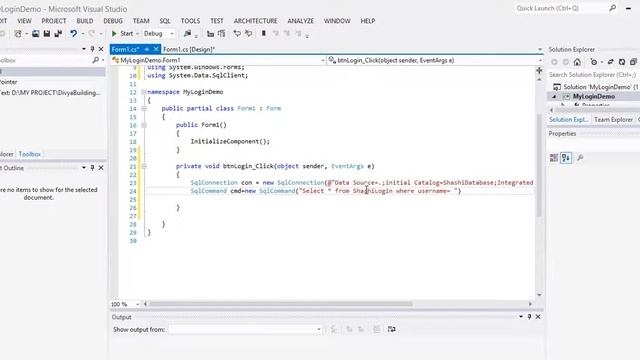This screenshot has height=360, width=640.
Task: Click the editor vertical scrollbar thumb
Action: point(539,165)
